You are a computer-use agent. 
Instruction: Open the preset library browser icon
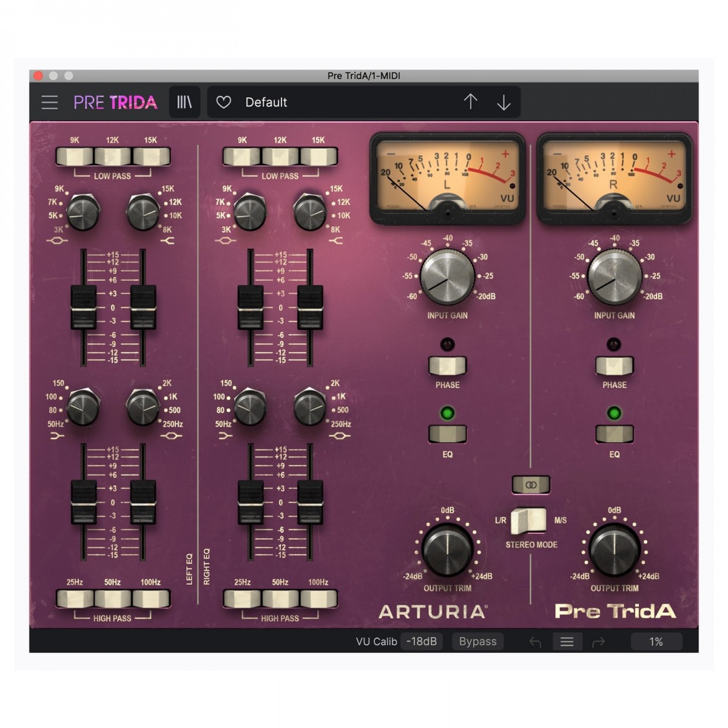coord(184,103)
